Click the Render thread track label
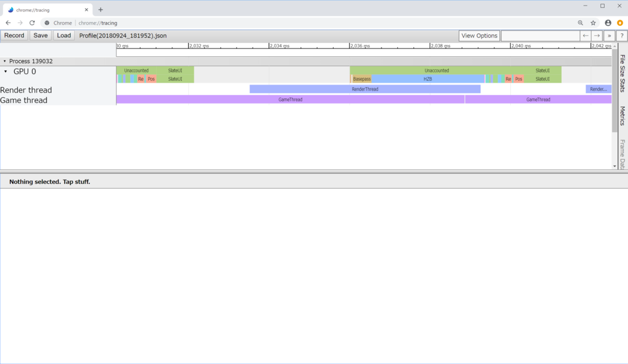The width and height of the screenshot is (628, 364). [x=26, y=90]
